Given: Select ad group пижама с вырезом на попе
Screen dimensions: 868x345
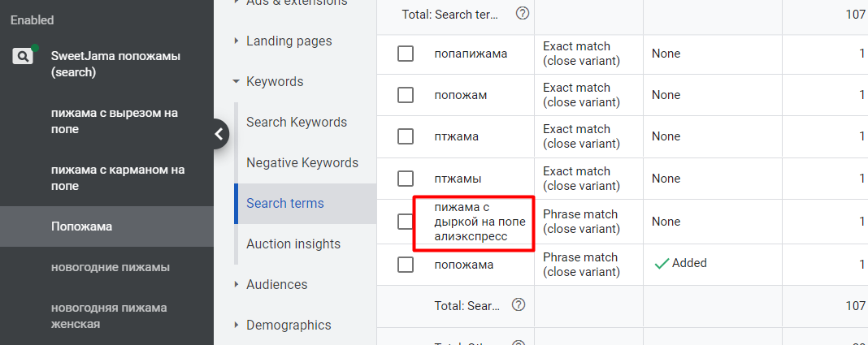Looking at the screenshot, I should [x=115, y=121].
